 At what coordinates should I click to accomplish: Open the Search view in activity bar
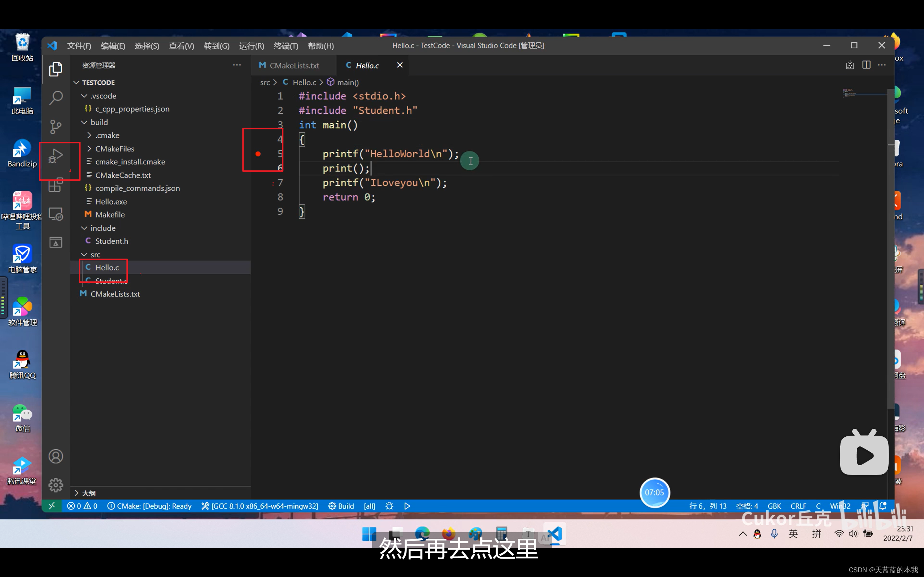(x=56, y=98)
